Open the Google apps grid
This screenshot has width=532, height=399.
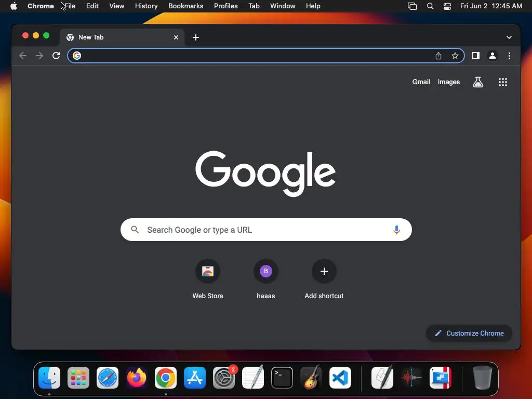click(x=502, y=82)
